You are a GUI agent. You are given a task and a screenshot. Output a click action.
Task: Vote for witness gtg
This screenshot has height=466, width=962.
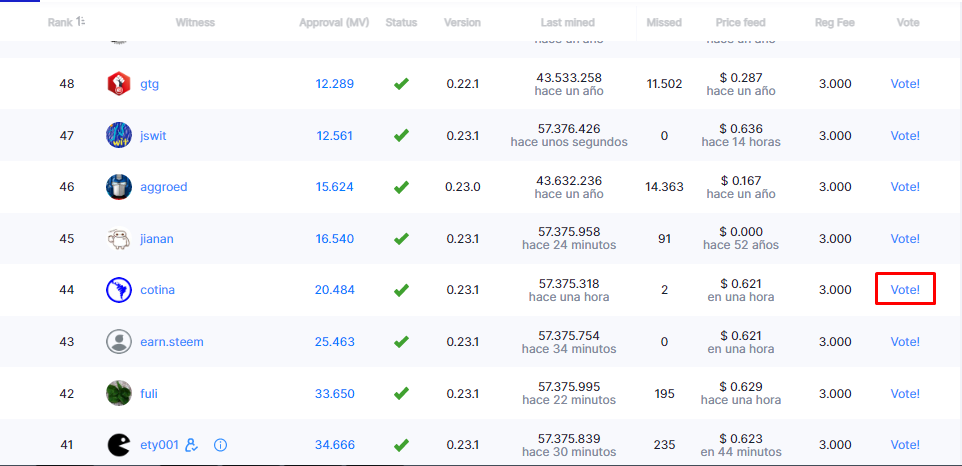905,84
